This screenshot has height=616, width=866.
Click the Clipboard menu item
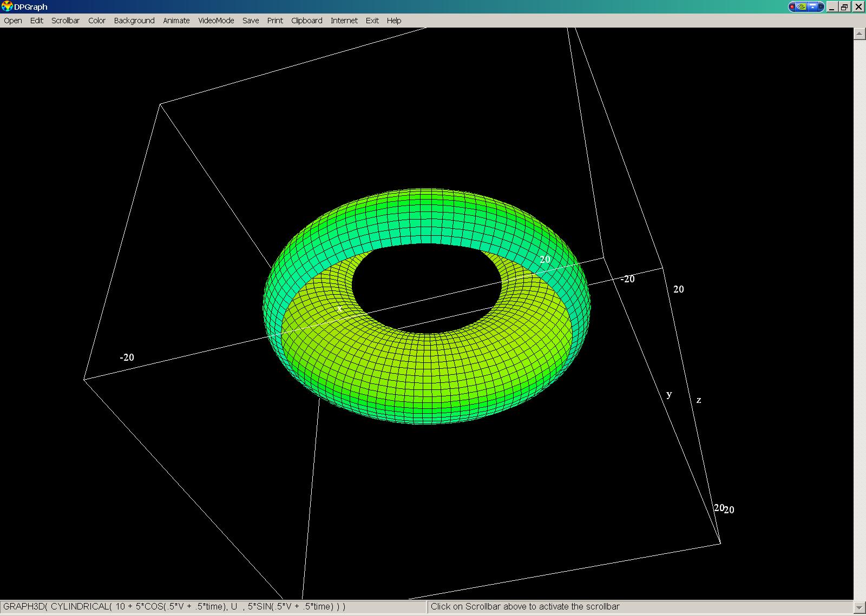(306, 21)
